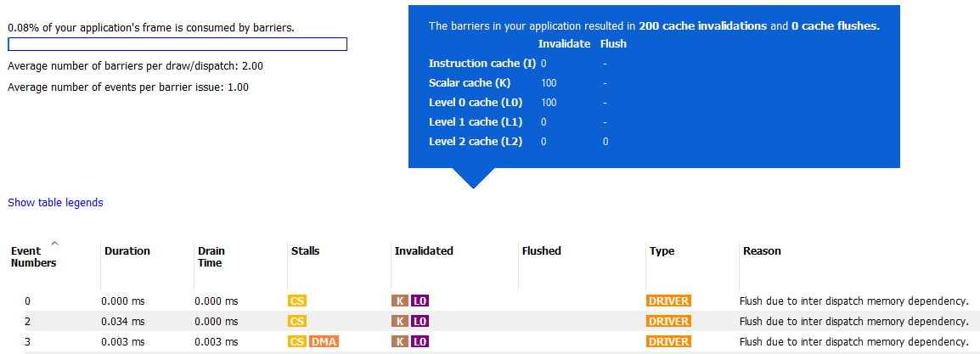Click the CS stall badge for event 0

pyautogui.click(x=296, y=301)
